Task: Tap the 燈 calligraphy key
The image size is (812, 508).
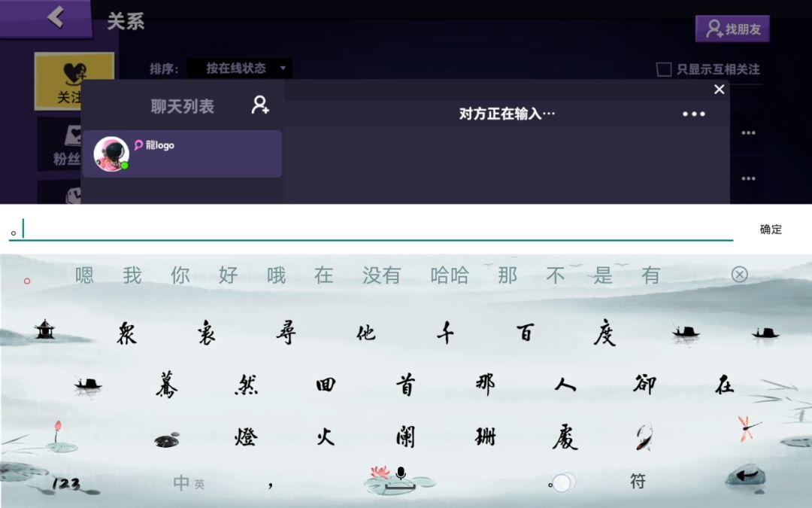Action: 246,437
